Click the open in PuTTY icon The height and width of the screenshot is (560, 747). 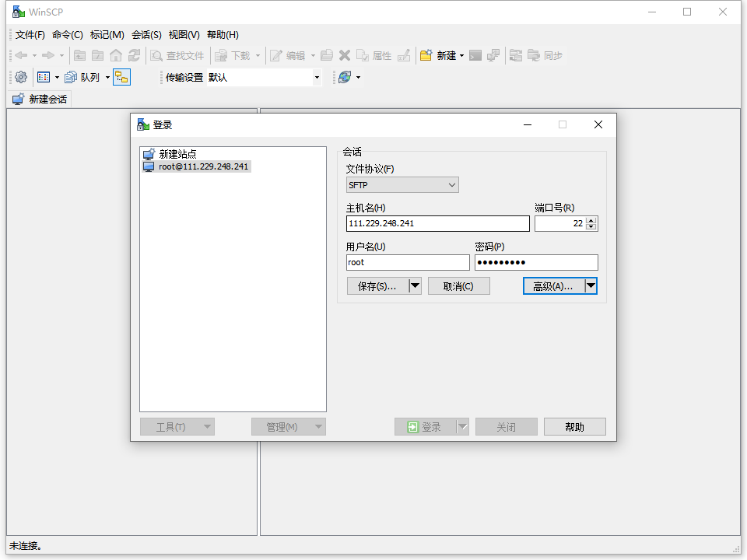coord(493,56)
